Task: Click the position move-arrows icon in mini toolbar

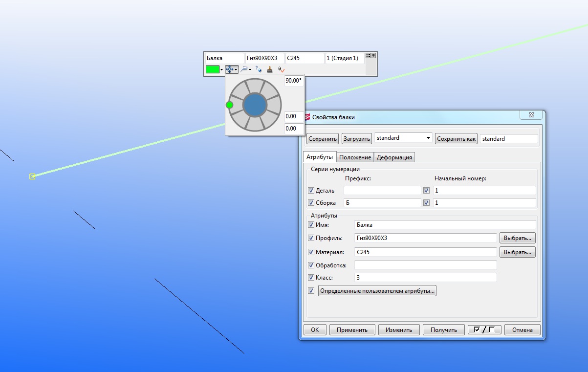Action: click(x=230, y=70)
